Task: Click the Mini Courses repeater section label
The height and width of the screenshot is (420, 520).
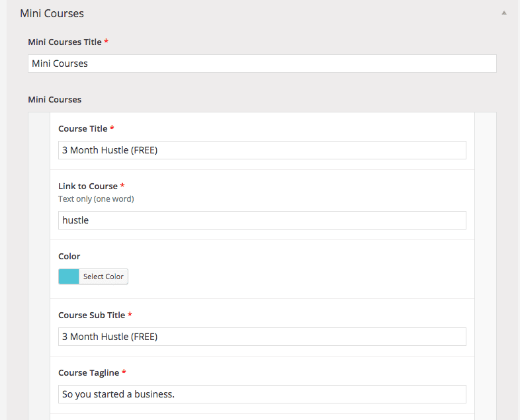Action: click(x=54, y=100)
